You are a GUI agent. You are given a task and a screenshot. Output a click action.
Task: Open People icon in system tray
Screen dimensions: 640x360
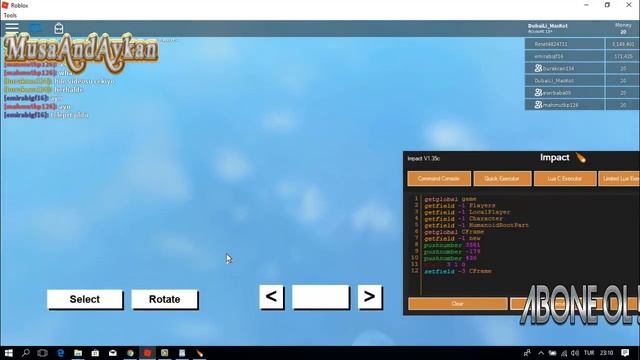527,353
